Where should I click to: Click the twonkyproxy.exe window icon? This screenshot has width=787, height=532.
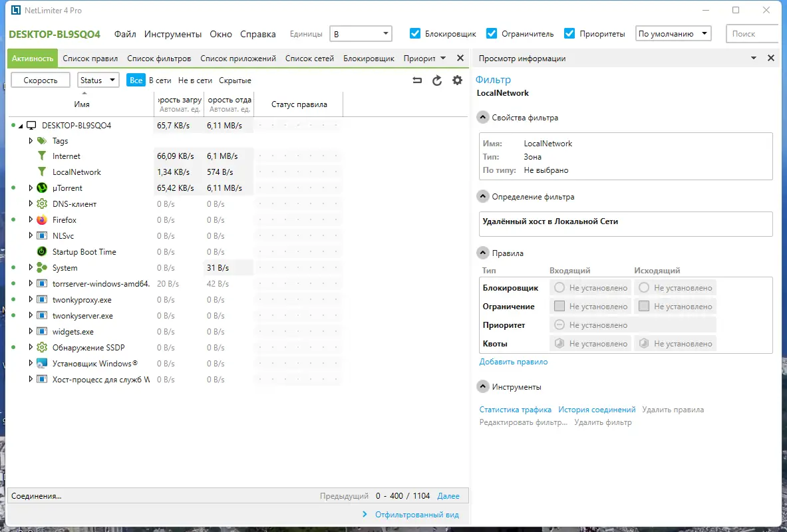[42, 300]
